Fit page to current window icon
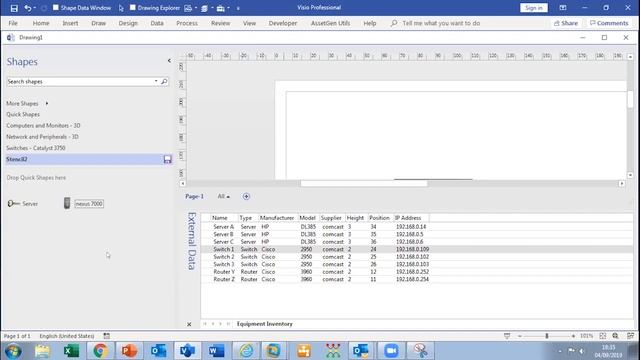Viewport: 640px width, 360px height. tap(602, 336)
